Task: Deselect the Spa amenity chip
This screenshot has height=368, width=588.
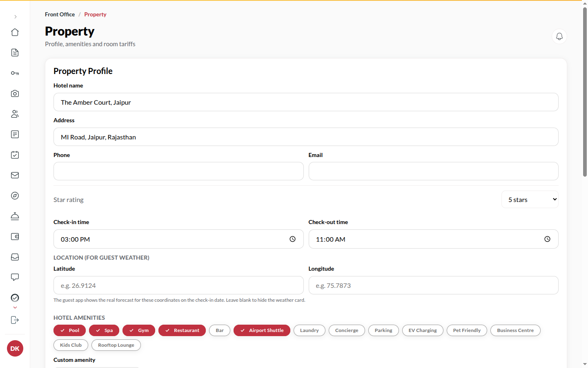Action: click(104, 330)
